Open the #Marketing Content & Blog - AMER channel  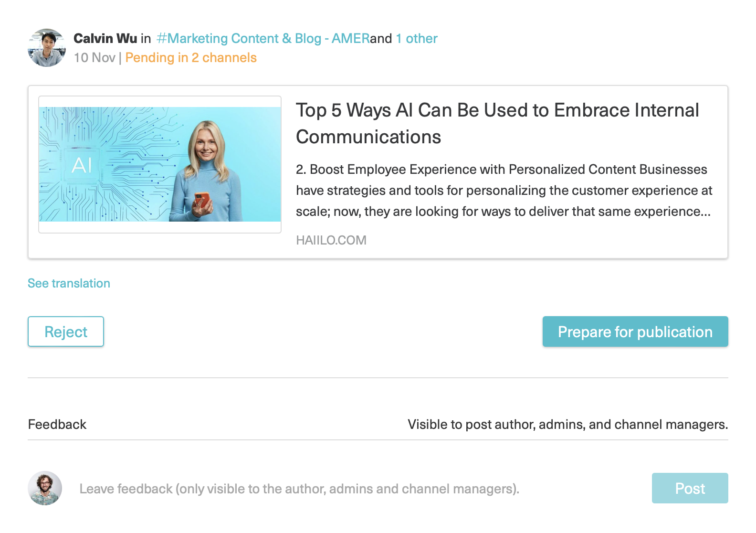[262, 38]
